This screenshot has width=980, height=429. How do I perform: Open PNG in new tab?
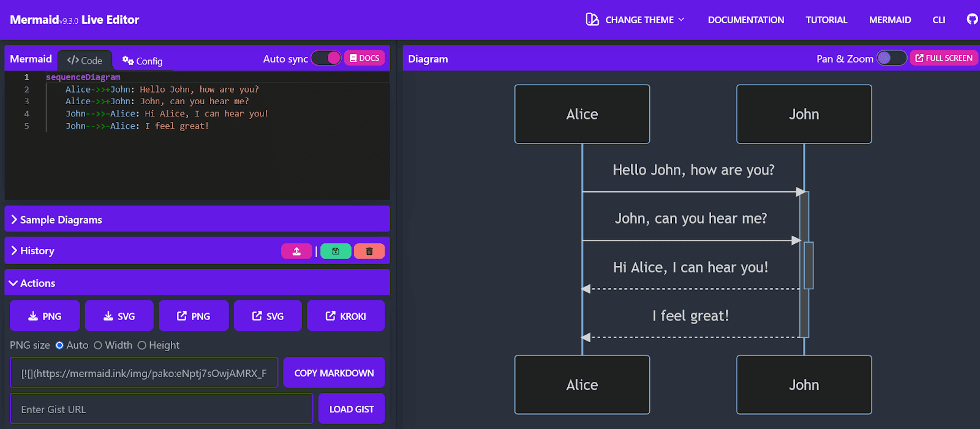pos(194,316)
